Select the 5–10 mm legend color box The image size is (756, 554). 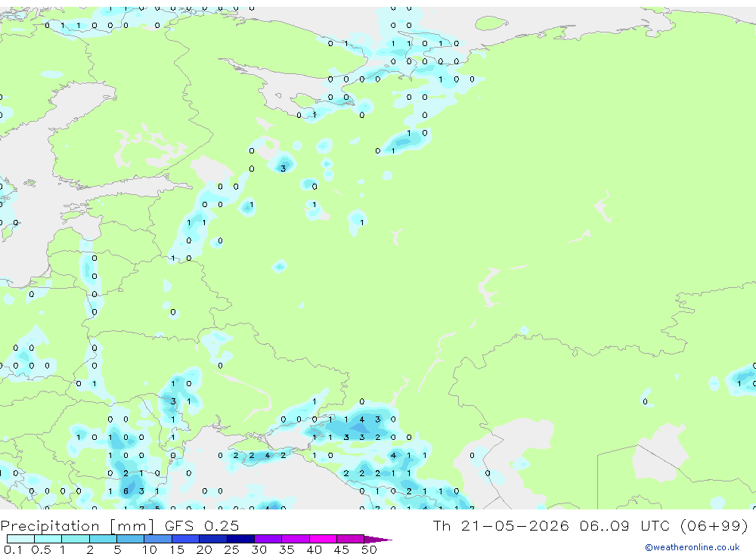click(x=131, y=539)
